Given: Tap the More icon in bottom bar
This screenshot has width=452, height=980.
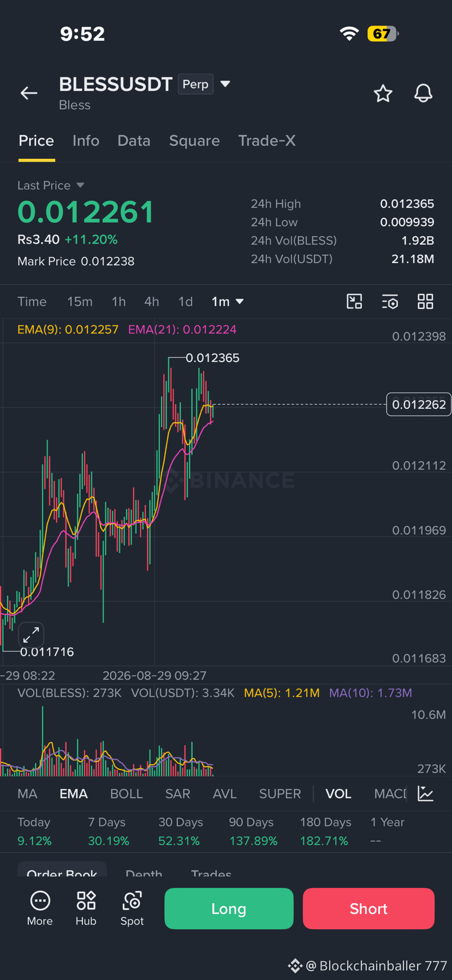Looking at the screenshot, I should point(40,908).
